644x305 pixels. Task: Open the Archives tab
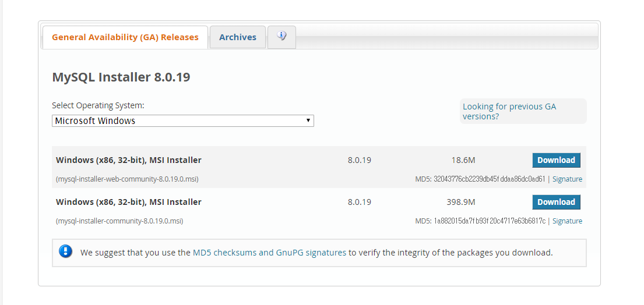click(x=238, y=37)
